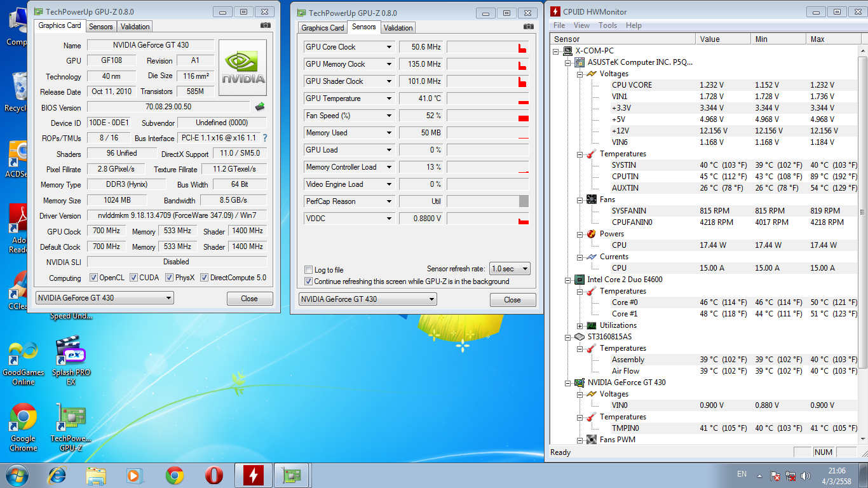Switch to Validation tab in Graphics Card window
The image size is (868, 488).
(x=135, y=27)
